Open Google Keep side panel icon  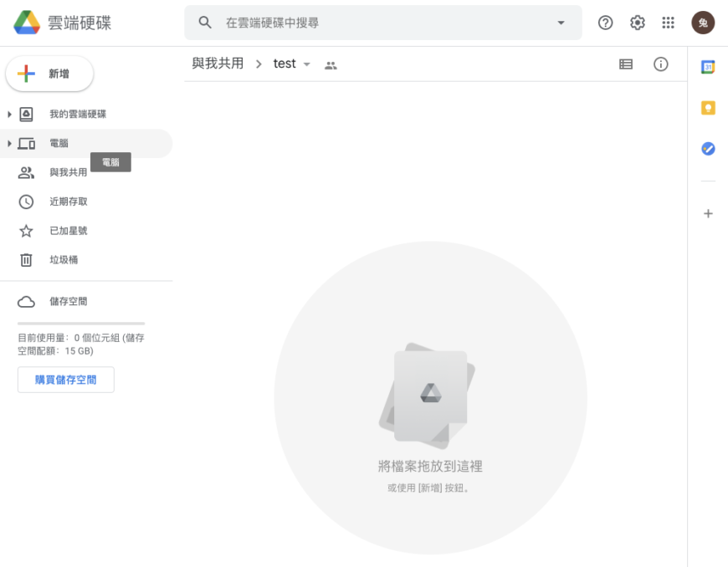point(708,108)
